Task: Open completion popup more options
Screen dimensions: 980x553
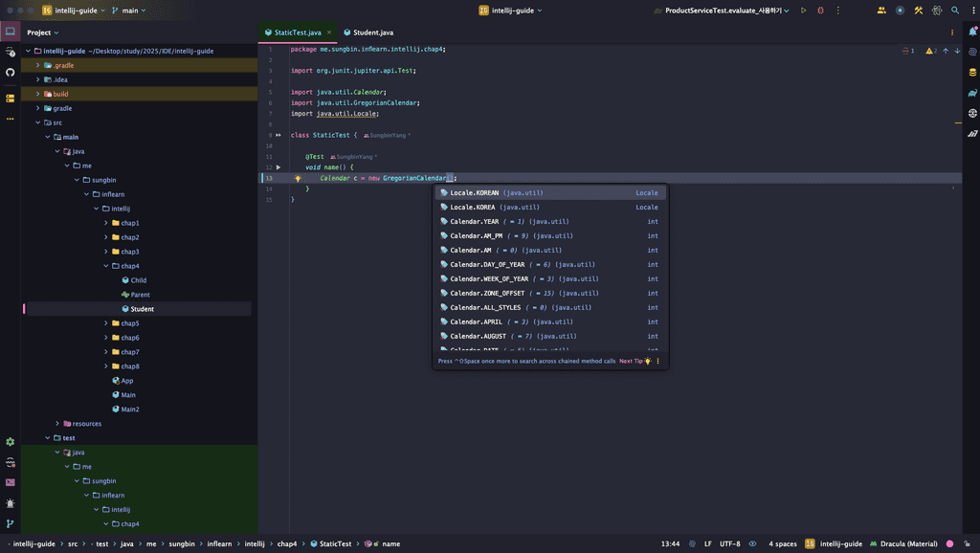Action: point(657,361)
